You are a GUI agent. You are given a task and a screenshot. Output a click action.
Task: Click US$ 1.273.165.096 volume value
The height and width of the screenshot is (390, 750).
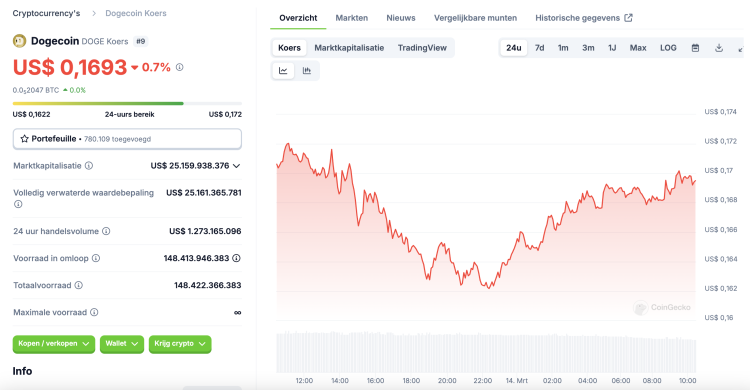205,231
